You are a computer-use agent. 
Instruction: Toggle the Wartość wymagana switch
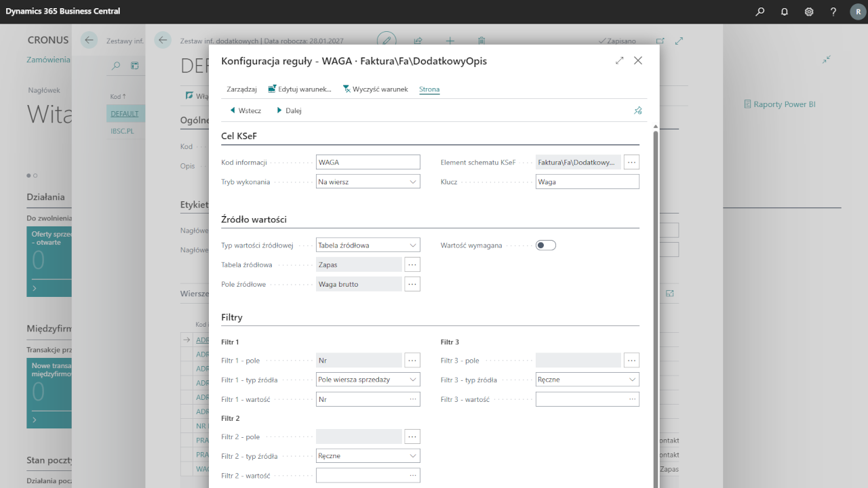click(x=545, y=245)
